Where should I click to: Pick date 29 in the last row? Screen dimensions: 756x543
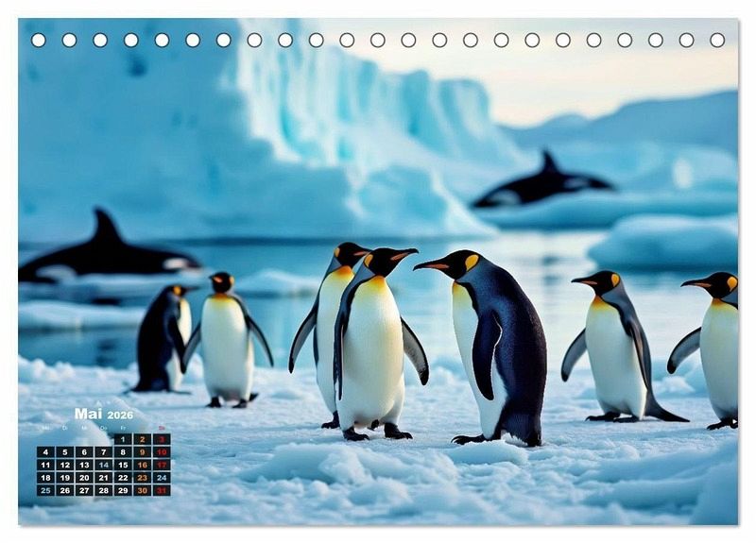point(122,490)
